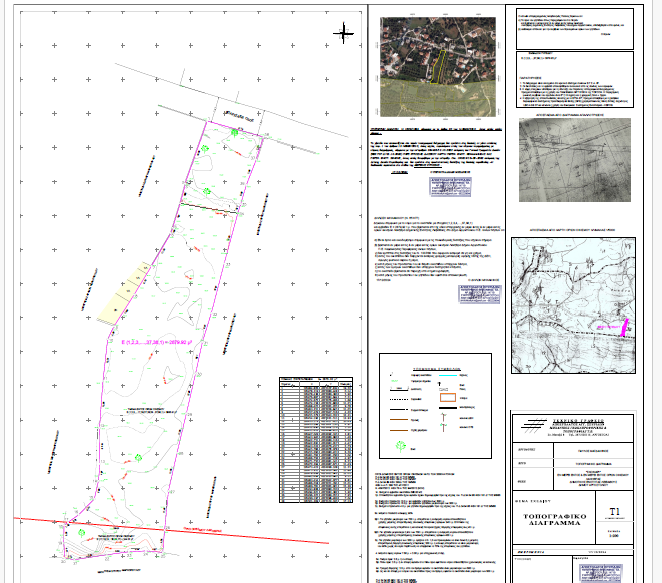Image resolution: width=662 pixels, height=583 pixels.
Task: Click the north arrow compass symbol
Action: (x=342, y=34)
